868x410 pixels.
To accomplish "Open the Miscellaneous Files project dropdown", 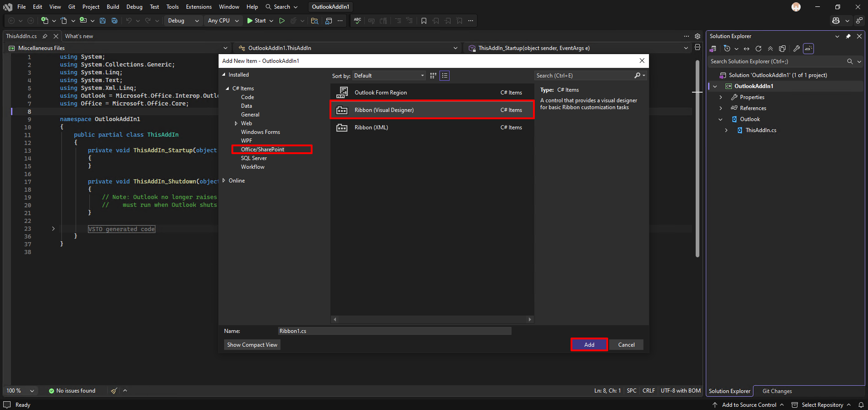I will (x=118, y=48).
